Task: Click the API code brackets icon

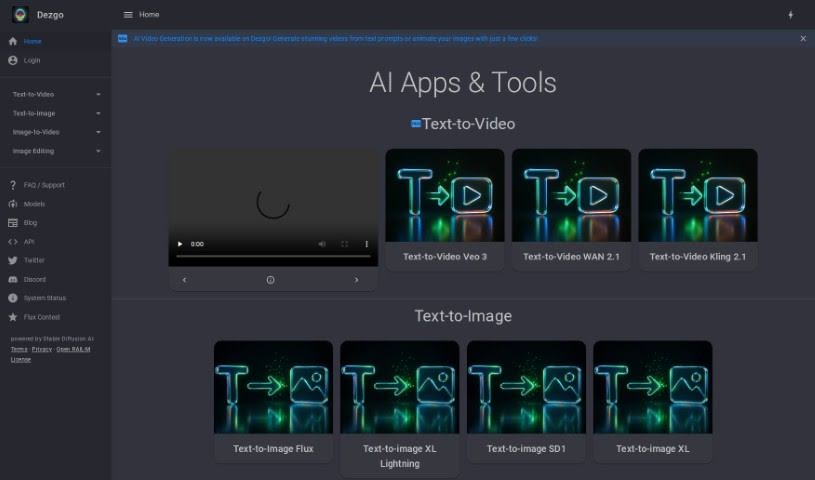Action: (x=13, y=242)
